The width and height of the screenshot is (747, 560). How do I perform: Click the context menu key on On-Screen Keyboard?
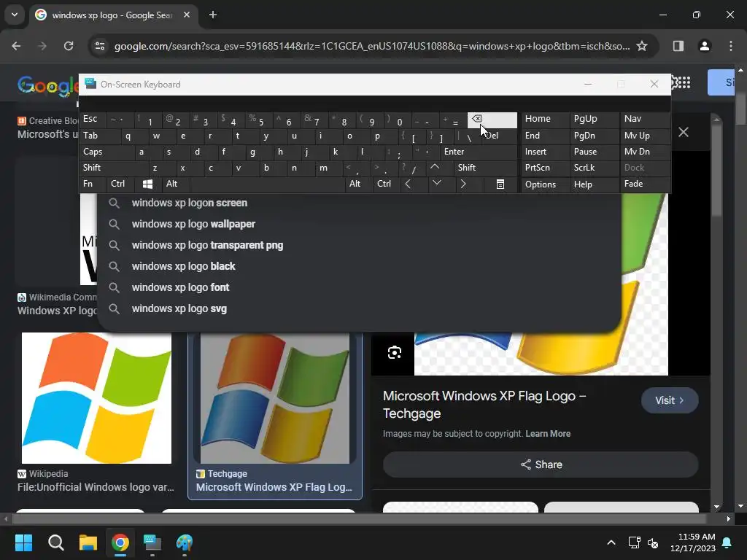click(x=500, y=184)
